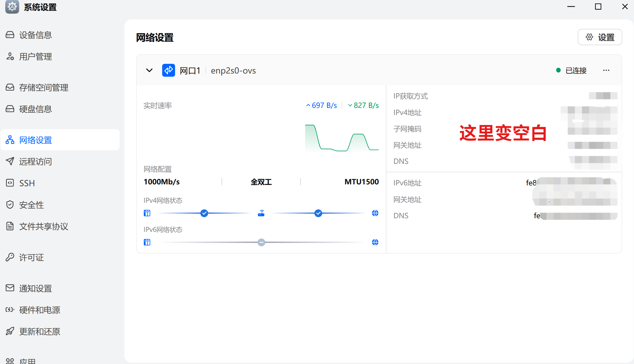Viewport: 634px width, 364px height.
Task: Select the 网络设置 network nodes icon
Action: [10, 140]
